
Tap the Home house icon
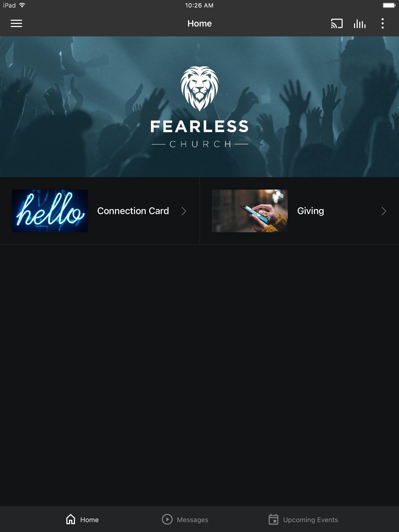pyautogui.click(x=71, y=519)
